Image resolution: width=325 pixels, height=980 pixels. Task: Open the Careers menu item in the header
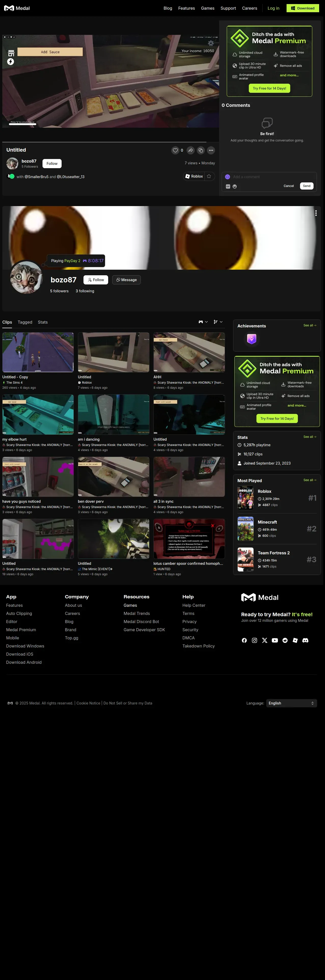pos(250,8)
